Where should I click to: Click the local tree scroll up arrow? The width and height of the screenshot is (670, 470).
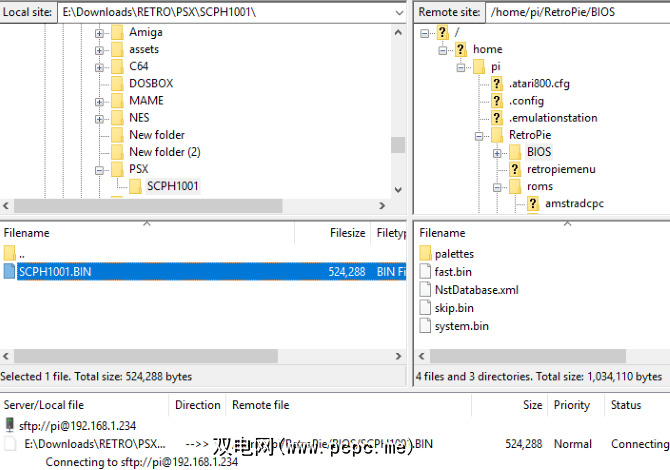[x=398, y=32]
